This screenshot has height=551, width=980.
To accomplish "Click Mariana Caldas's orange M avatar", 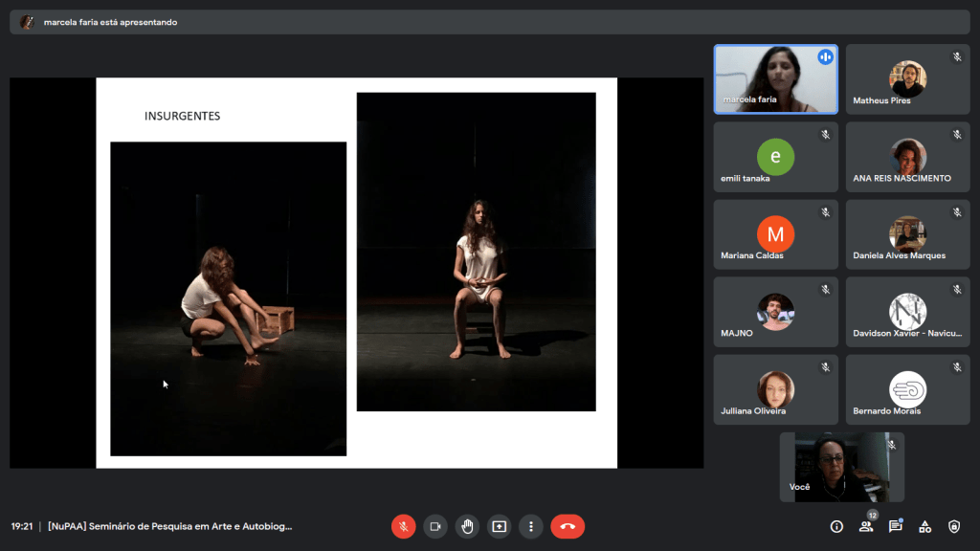I will pos(775,233).
